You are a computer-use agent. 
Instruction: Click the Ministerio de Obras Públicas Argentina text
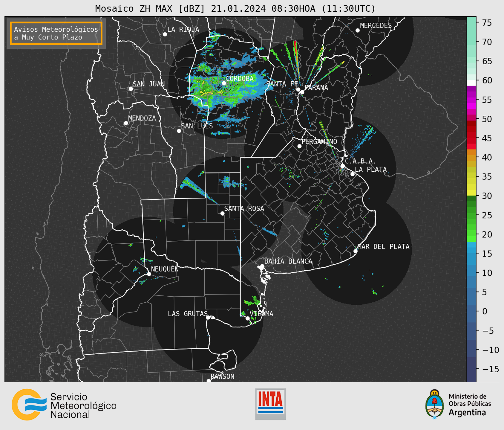pos(470,405)
